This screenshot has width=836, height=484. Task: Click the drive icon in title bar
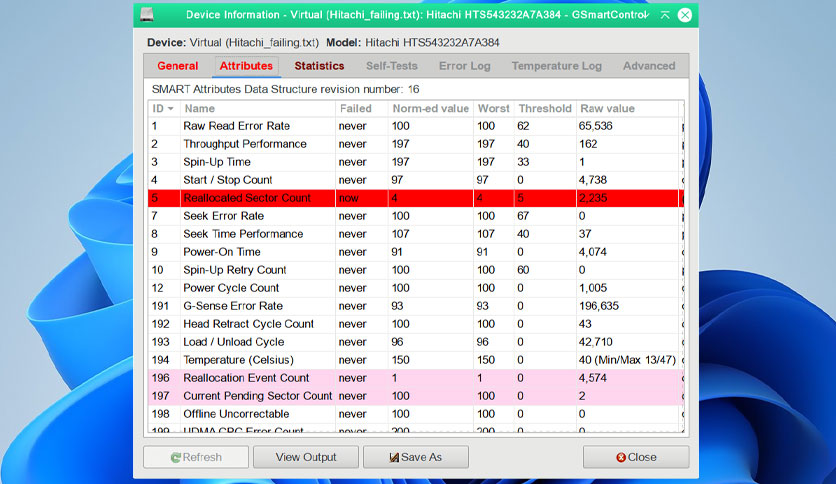click(147, 15)
